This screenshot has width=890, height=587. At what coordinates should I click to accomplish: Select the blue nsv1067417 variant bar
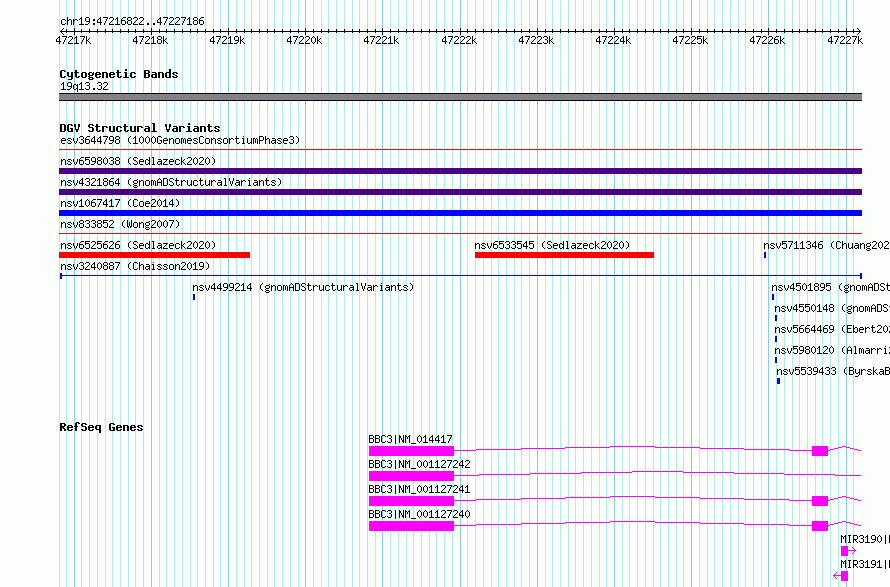460,213
